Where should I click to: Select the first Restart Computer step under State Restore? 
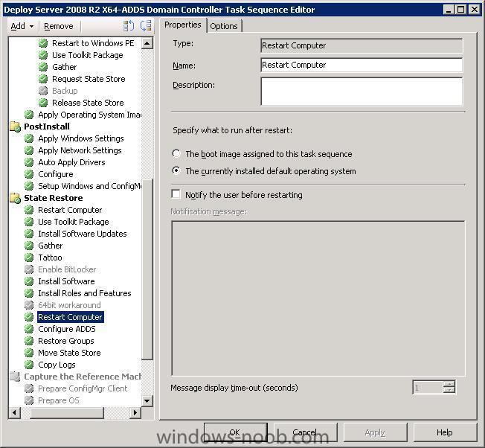70,210
